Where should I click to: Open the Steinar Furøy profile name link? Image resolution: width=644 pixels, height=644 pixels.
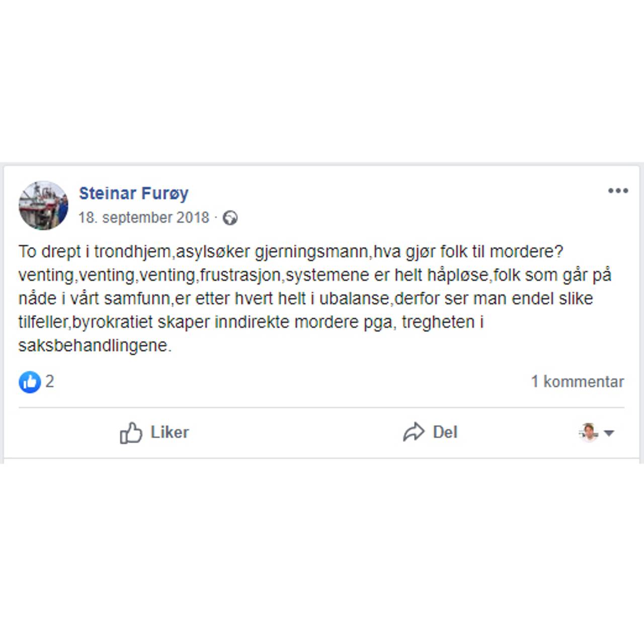coord(134,193)
